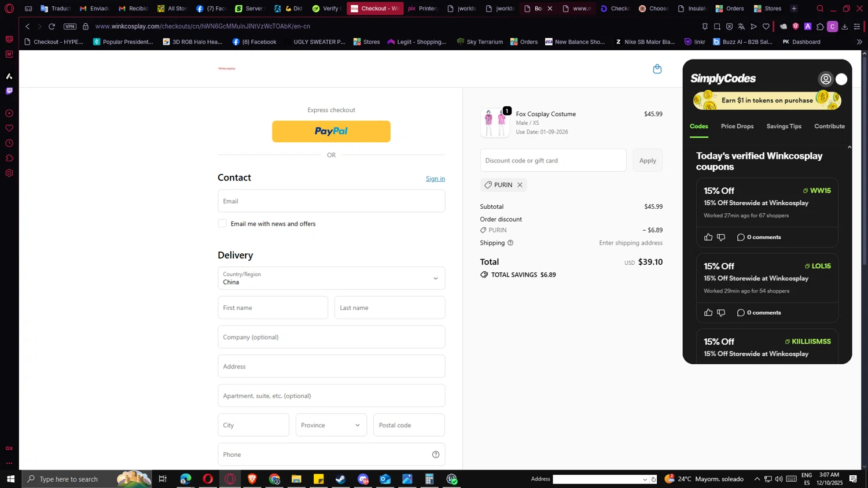Toggle the SimplyCodes white circle switch
The height and width of the screenshot is (488, 868).
point(841,79)
